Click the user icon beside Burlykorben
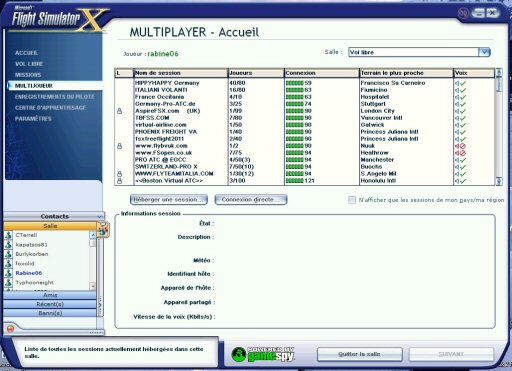The height and width of the screenshot is (371, 512). pyautogui.click(x=8, y=254)
